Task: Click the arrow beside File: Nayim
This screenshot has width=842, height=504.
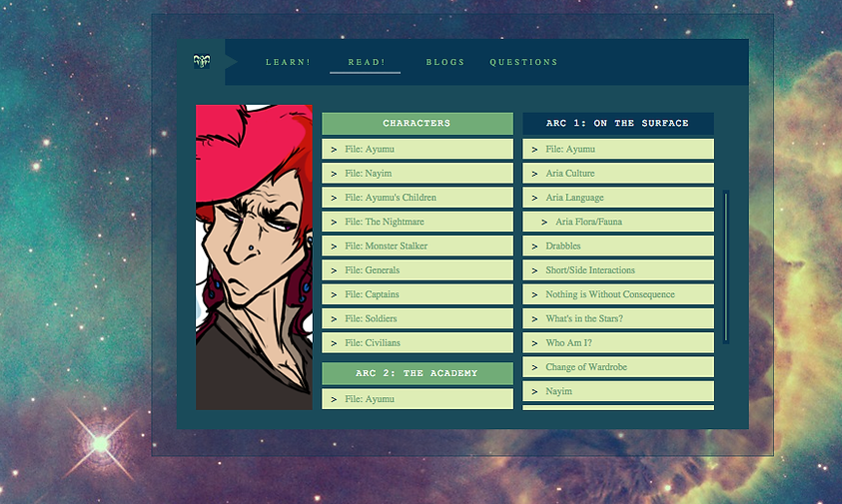Action: coord(334,174)
